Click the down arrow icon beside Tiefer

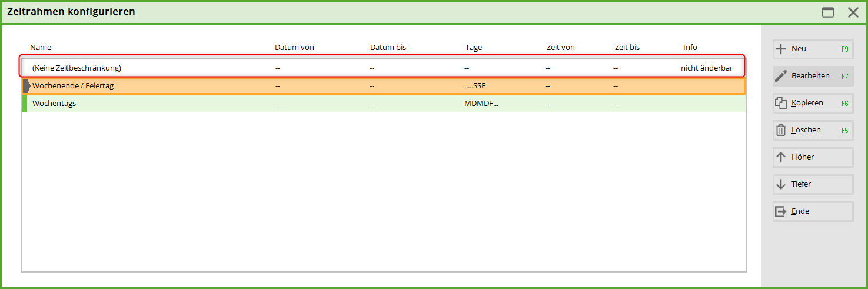pos(781,184)
